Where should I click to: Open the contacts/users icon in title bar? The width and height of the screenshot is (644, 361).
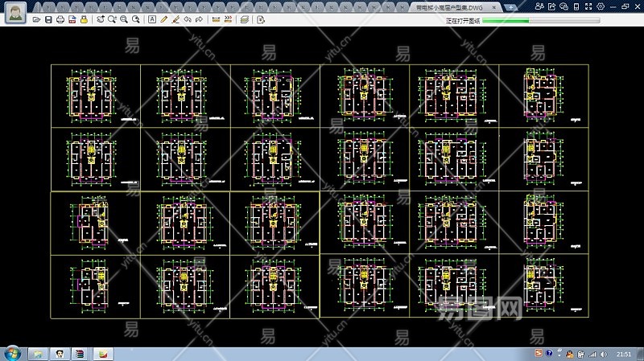[539, 6]
